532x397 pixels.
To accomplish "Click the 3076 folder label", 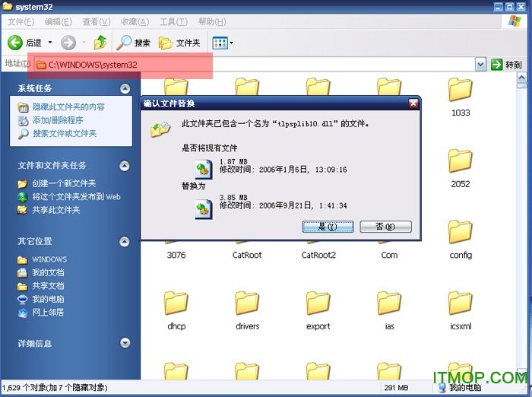I will 176,255.
